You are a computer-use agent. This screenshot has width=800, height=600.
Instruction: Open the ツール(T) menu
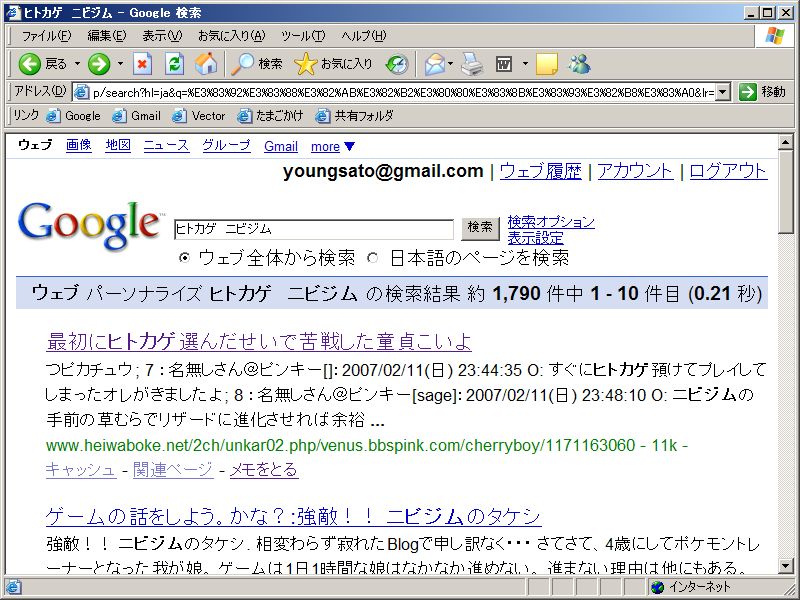click(x=303, y=36)
